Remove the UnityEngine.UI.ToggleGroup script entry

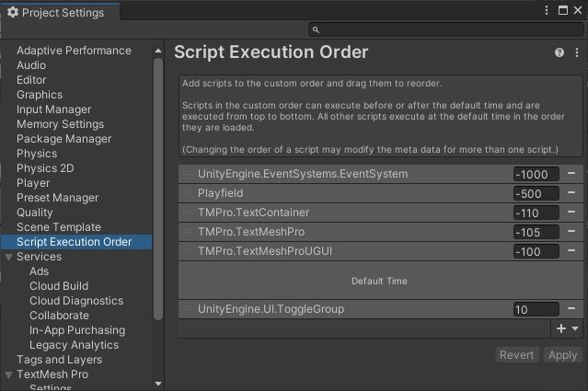pos(571,308)
